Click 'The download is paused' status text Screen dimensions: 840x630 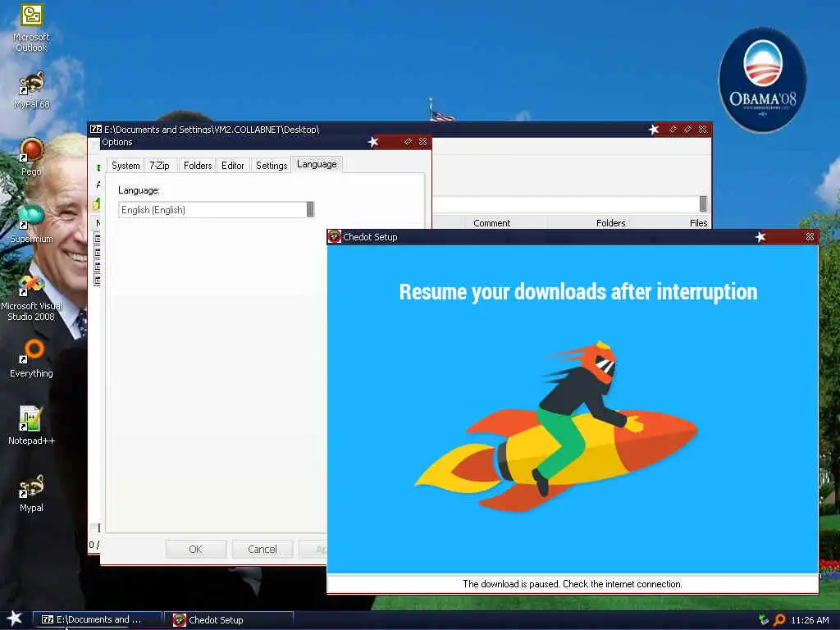572,584
